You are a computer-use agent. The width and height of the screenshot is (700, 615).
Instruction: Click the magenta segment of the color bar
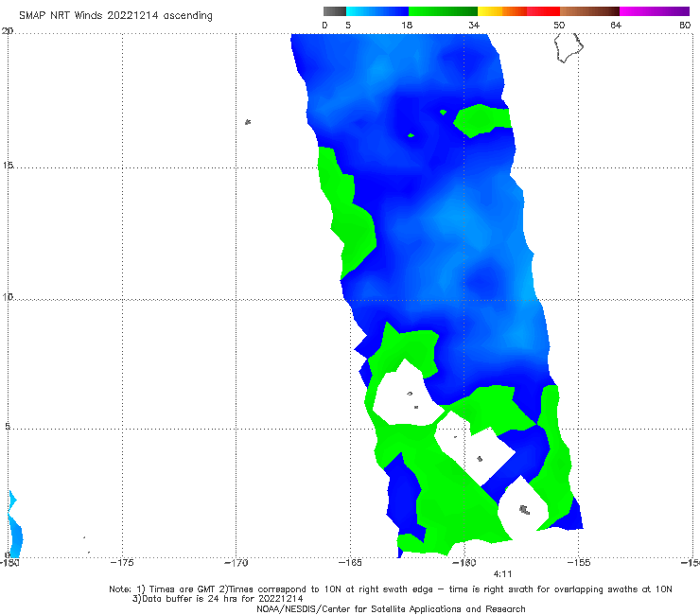[655, 11]
